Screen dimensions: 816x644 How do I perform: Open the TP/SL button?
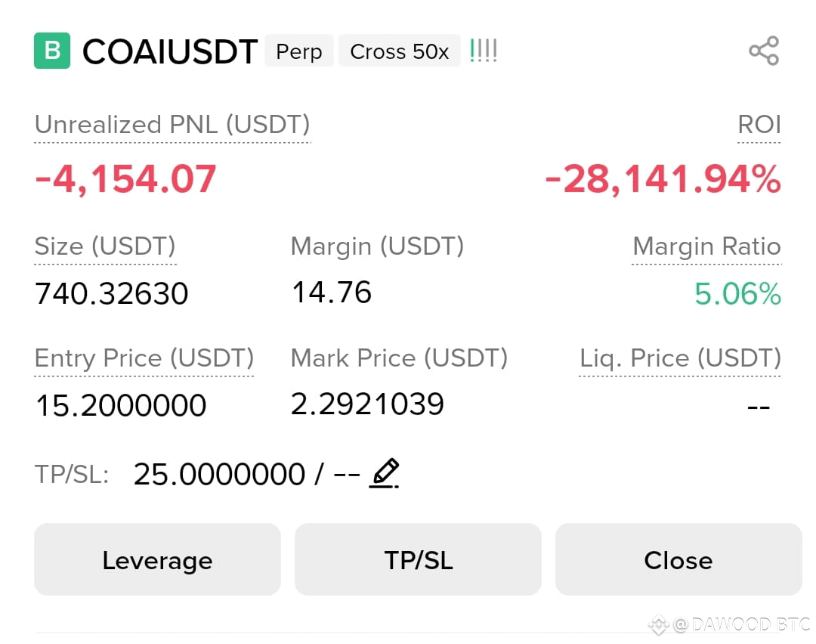(418, 559)
